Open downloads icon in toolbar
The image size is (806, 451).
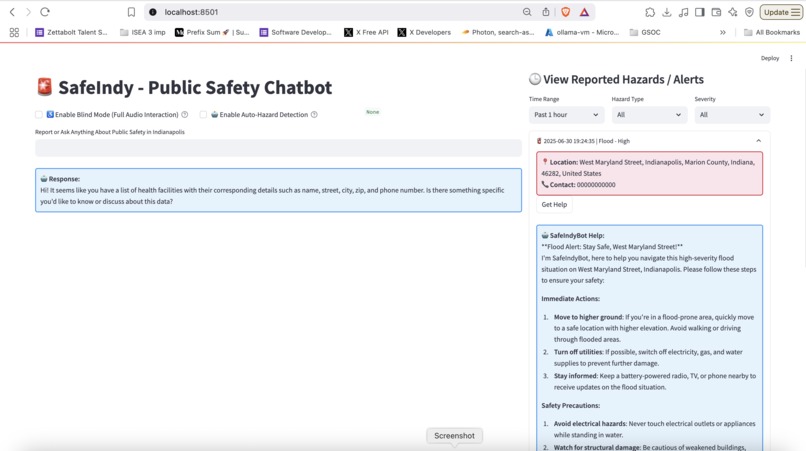667,12
